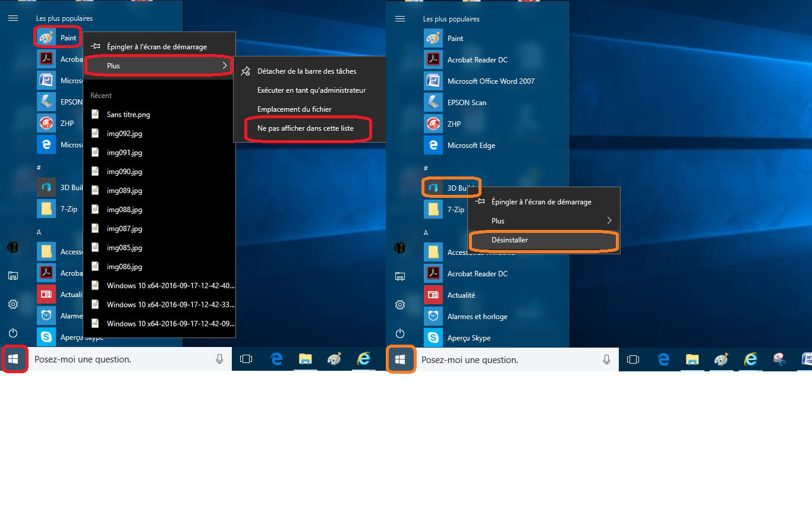Click the right Windows Start button
The height and width of the screenshot is (530, 812).
coord(400,359)
